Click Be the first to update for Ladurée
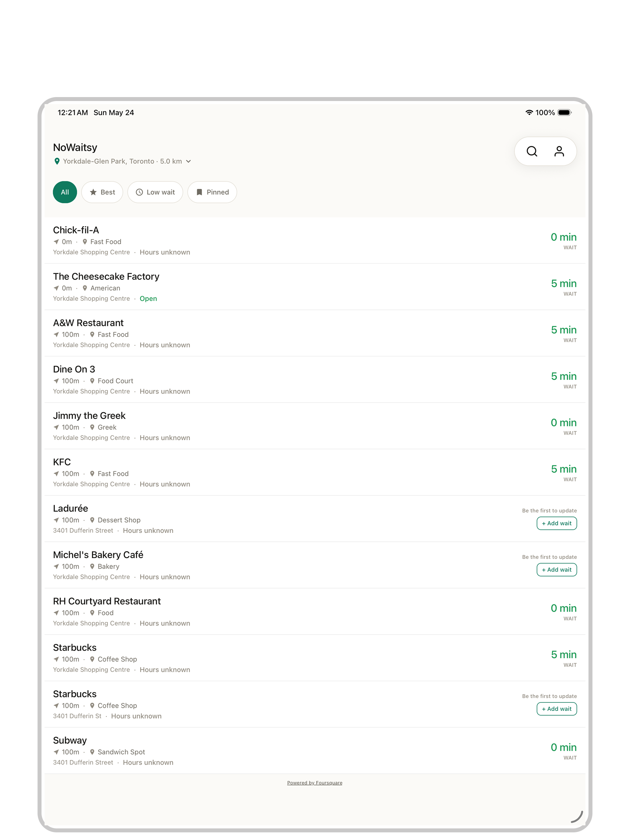The height and width of the screenshot is (840, 630). click(x=549, y=510)
